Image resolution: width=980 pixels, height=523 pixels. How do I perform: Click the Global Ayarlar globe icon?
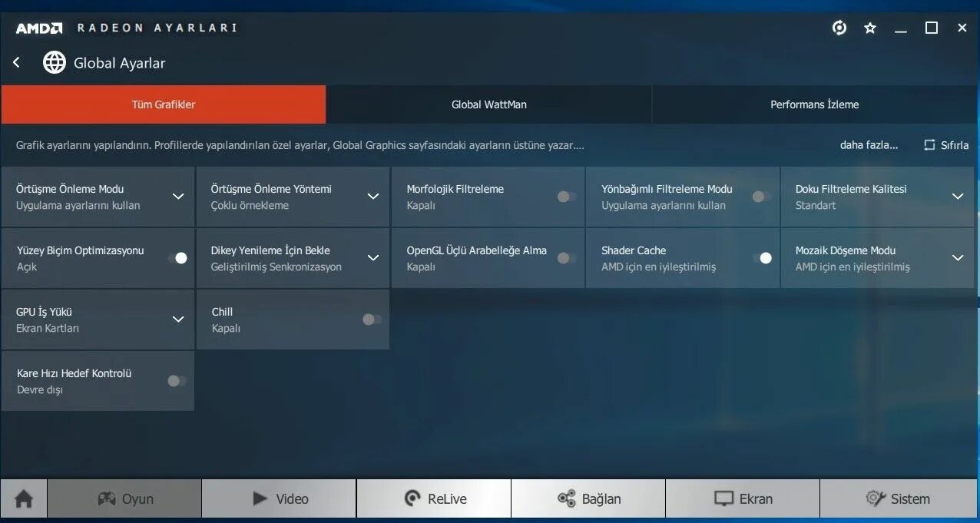pos(55,62)
